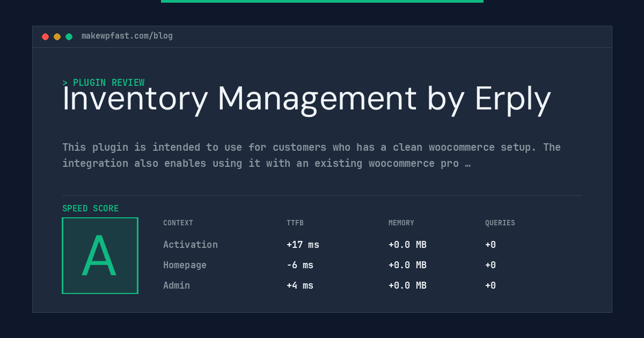644x338 pixels.
Task: Click the red window dot
Action: [x=45, y=36]
